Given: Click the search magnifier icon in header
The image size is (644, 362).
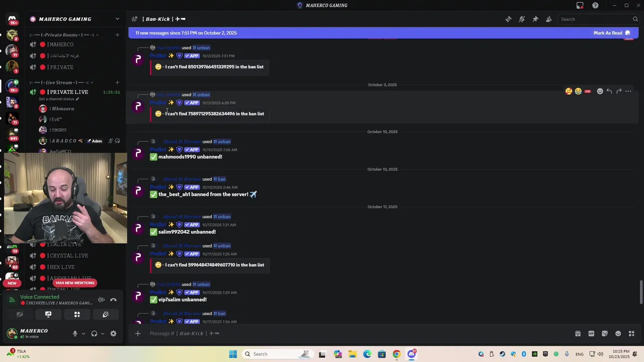Looking at the screenshot, I should click(635, 19).
